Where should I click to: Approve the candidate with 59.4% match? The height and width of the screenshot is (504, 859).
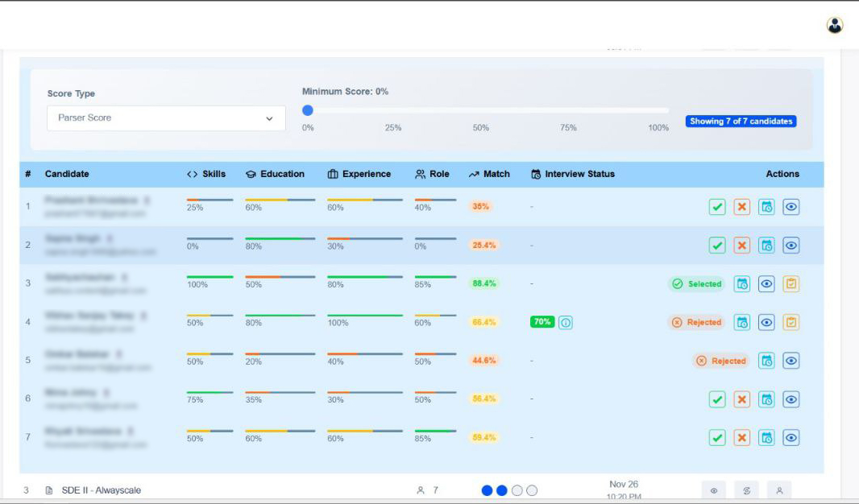pyautogui.click(x=717, y=438)
